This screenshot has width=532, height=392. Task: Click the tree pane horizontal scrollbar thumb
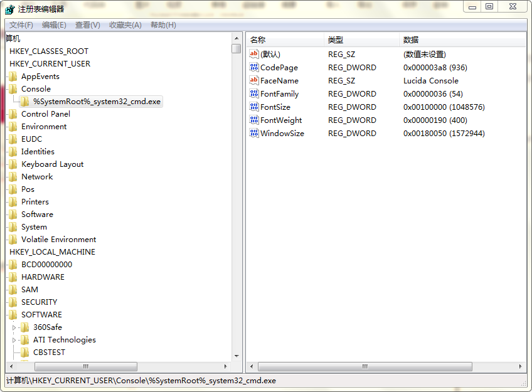click(x=86, y=366)
